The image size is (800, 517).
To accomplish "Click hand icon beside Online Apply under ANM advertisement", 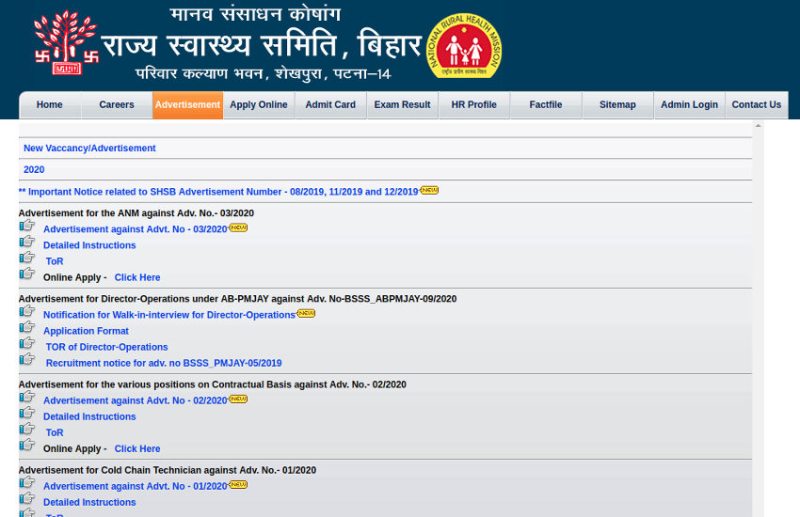I will [27, 274].
